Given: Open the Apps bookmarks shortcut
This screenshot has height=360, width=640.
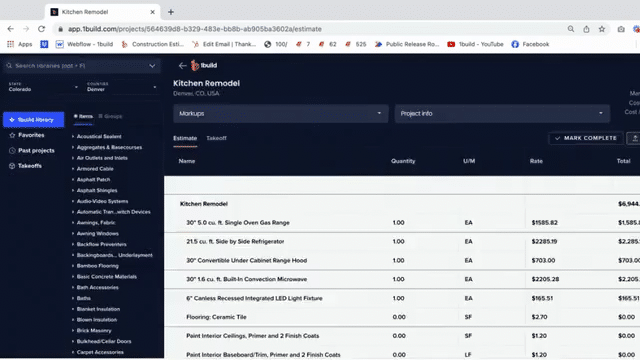Looking at the screenshot, I should pyautogui.click(x=20, y=44).
